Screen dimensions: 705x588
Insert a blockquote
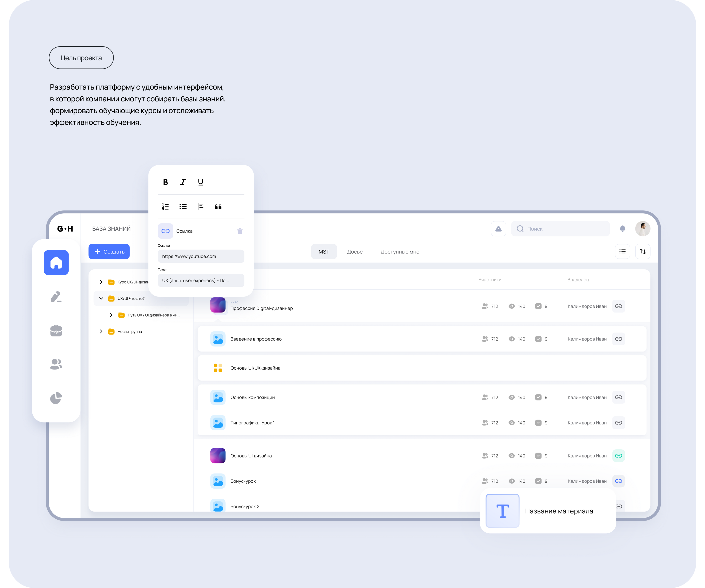218,207
